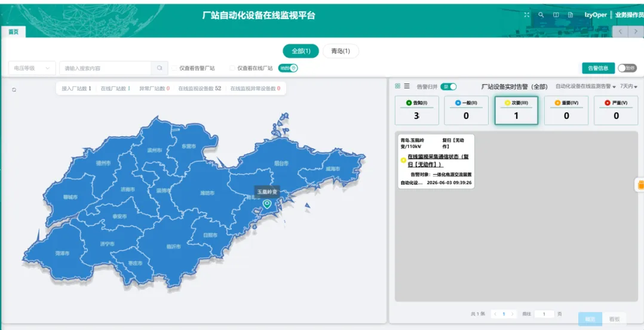Select 济宁市 region on the map

point(107,244)
